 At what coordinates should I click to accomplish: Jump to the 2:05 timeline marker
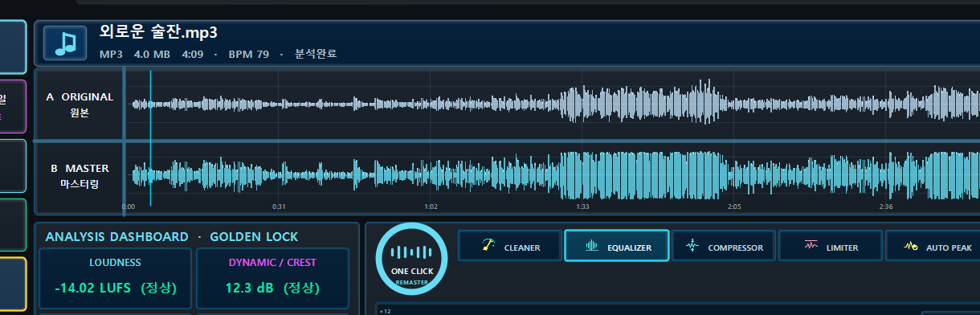pos(734,207)
